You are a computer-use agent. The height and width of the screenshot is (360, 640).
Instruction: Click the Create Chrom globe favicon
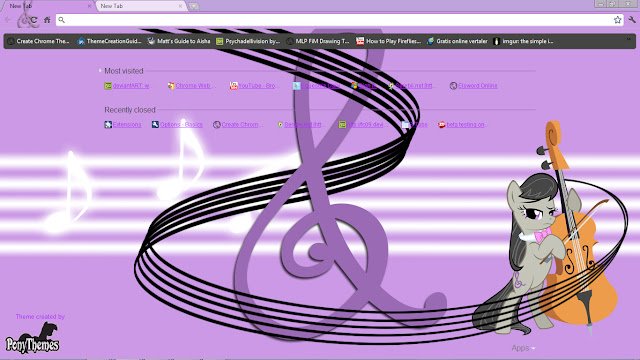tap(217, 124)
